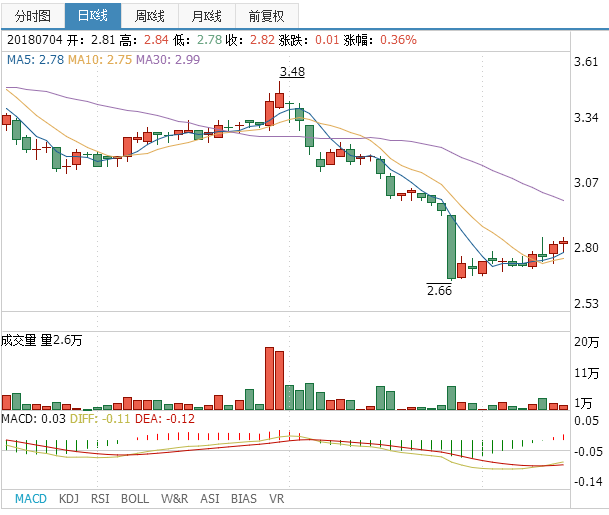Click the 3.34 price axis label
The image size is (609, 515).
(x=586, y=117)
